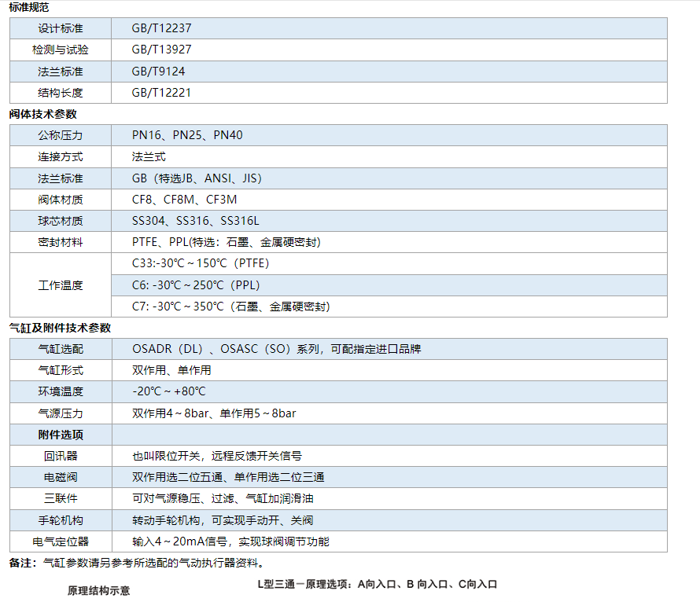The image size is (700, 602).
Task: Click the L型三通 principle options caption
Action: click(377, 584)
